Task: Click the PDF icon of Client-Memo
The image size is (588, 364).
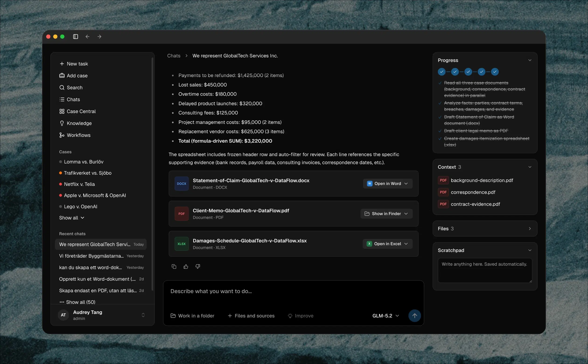Action: pos(182,214)
